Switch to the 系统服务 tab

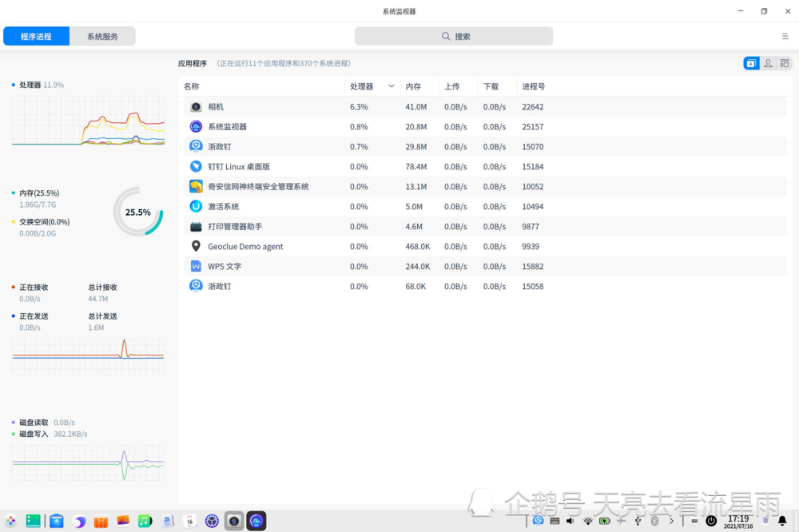tap(102, 36)
